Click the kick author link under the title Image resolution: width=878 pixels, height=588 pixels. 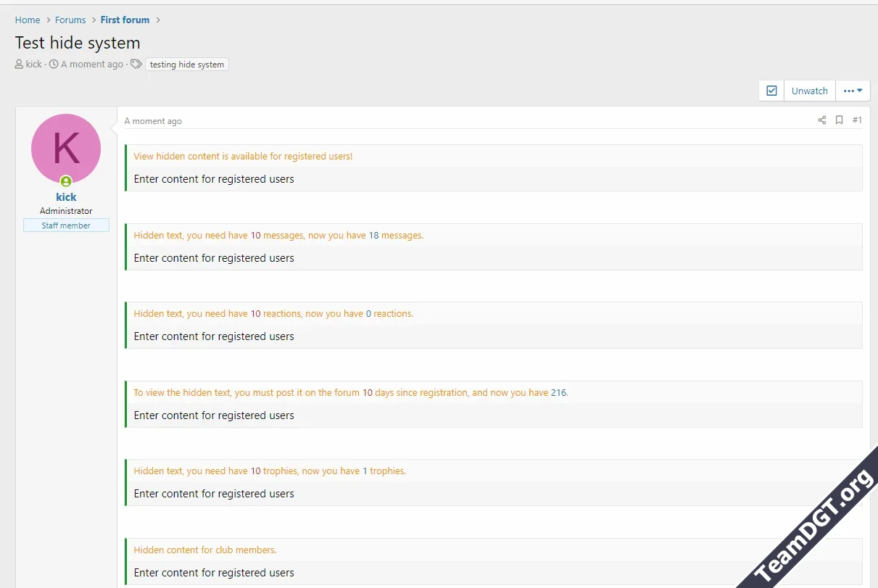click(33, 64)
